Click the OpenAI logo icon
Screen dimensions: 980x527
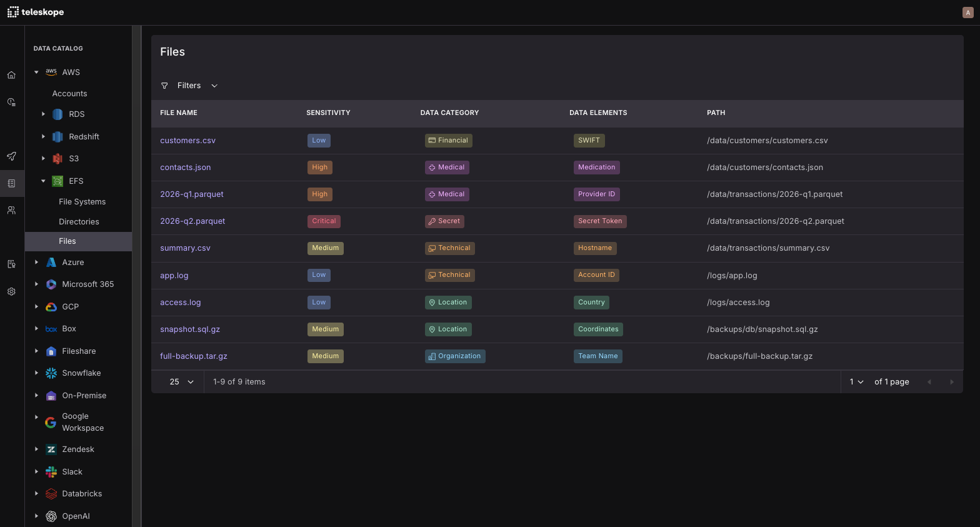click(51, 516)
